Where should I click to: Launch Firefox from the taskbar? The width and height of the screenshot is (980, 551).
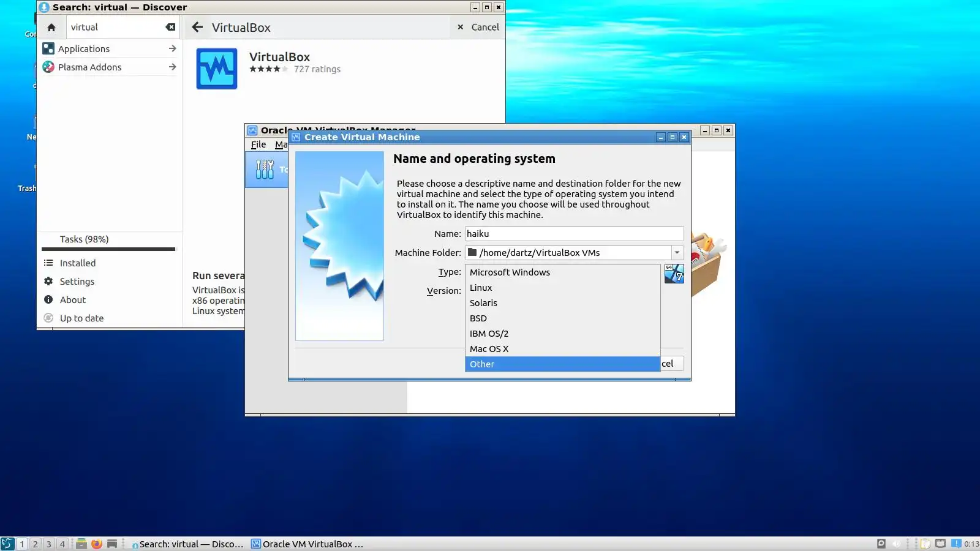pyautogui.click(x=97, y=544)
